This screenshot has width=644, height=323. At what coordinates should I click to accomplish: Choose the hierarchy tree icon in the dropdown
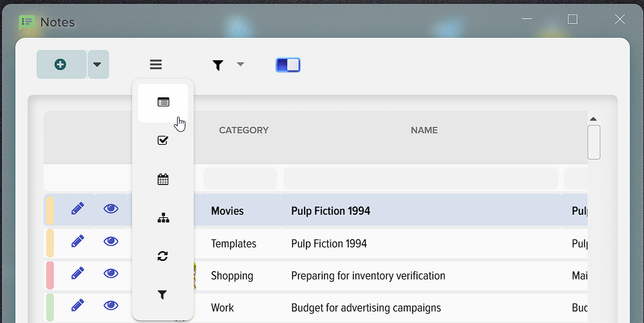[163, 218]
